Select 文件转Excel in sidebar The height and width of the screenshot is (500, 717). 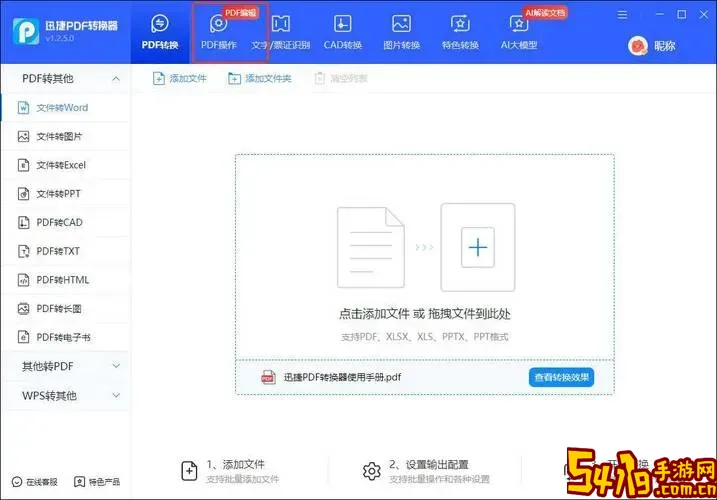click(66, 165)
